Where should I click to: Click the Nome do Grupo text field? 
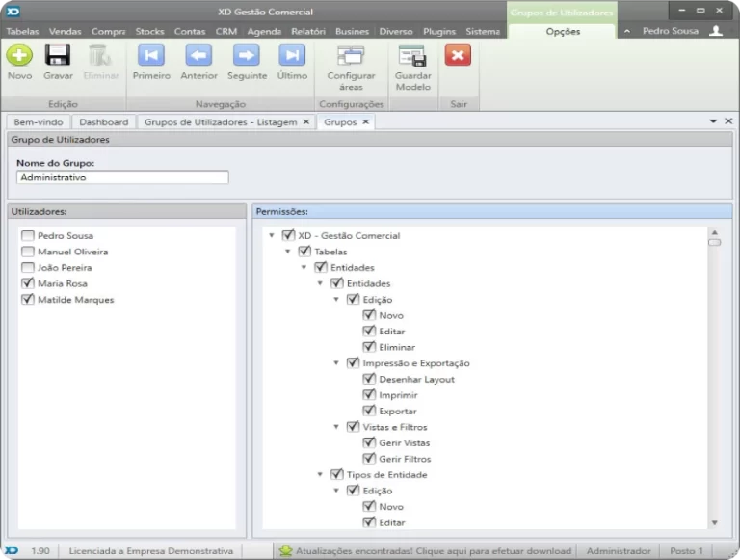click(x=122, y=177)
